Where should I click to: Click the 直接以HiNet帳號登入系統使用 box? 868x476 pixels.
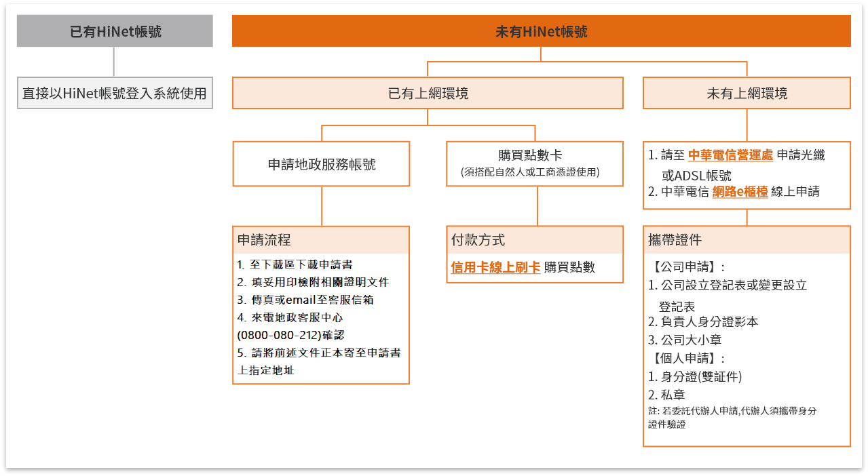tap(115, 93)
